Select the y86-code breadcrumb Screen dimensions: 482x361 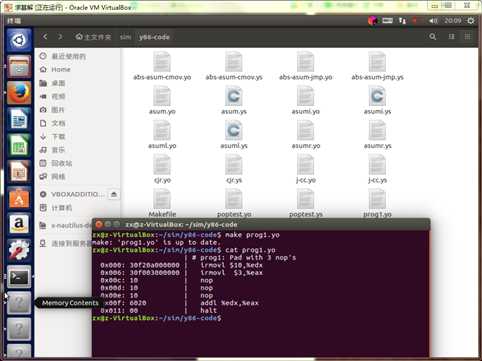coord(154,37)
